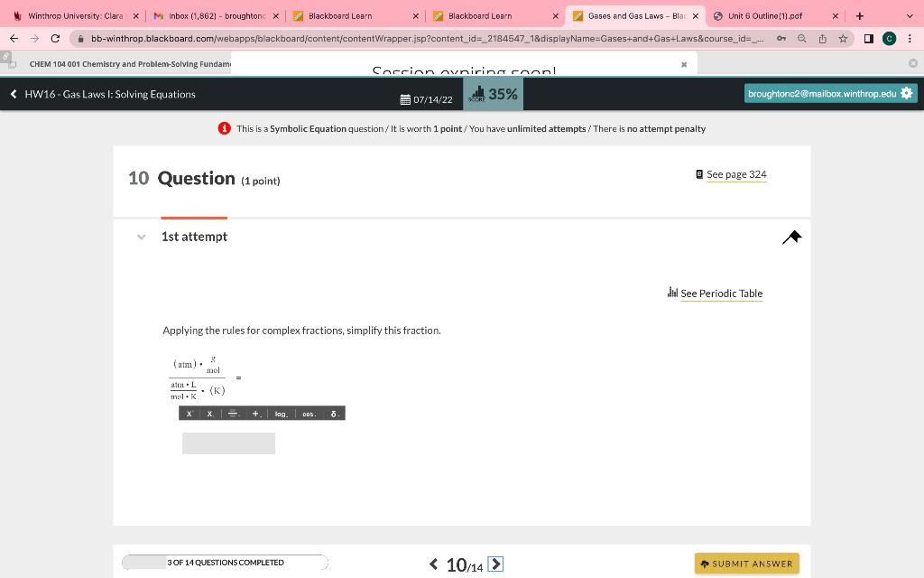Dismiss the session expiring banner
The width and height of the screenshot is (924, 578).
point(684,64)
